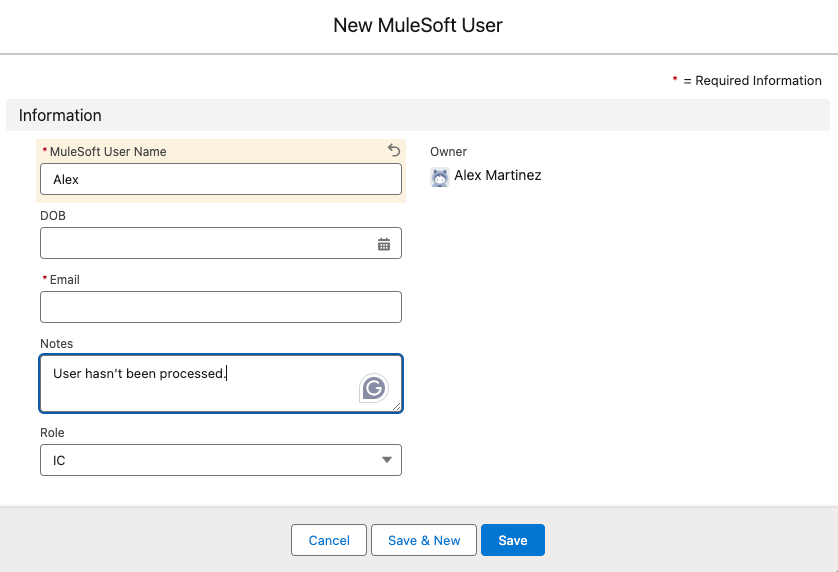
Task: Click Alex Martinez owner avatar icon
Action: pyautogui.click(x=440, y=177)
